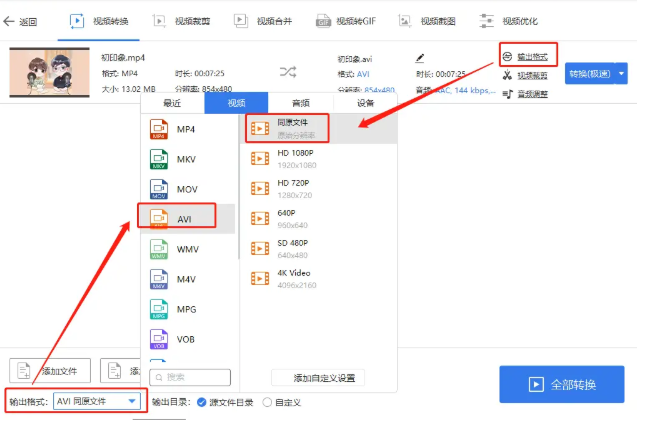
Task: Click the 添加文件 button
Action: pyautogui.click(x=50, y=371)
